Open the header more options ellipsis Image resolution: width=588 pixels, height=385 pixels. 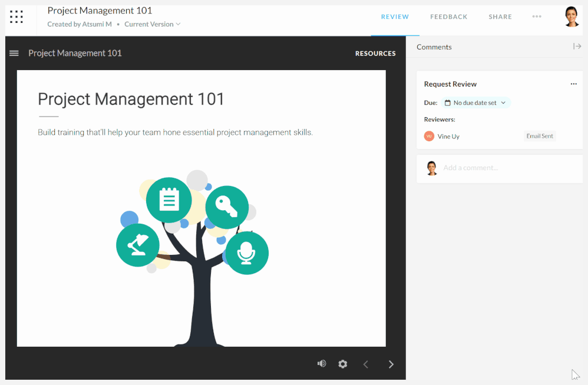(537, 16)
